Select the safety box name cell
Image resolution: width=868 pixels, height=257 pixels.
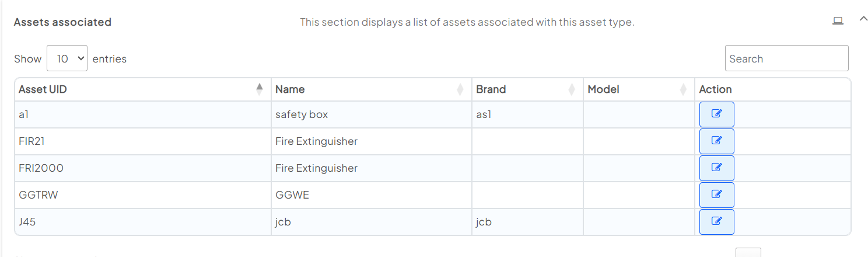(302, 114)
